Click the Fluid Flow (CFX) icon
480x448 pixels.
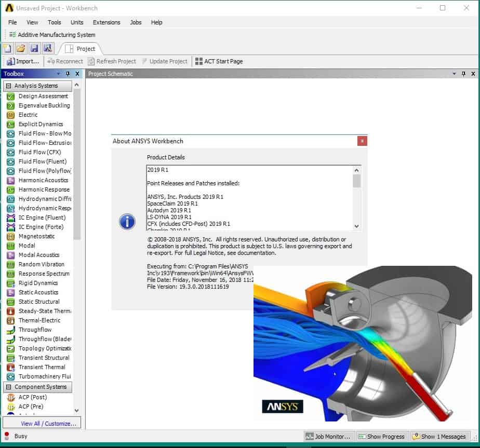pos(11,153)
